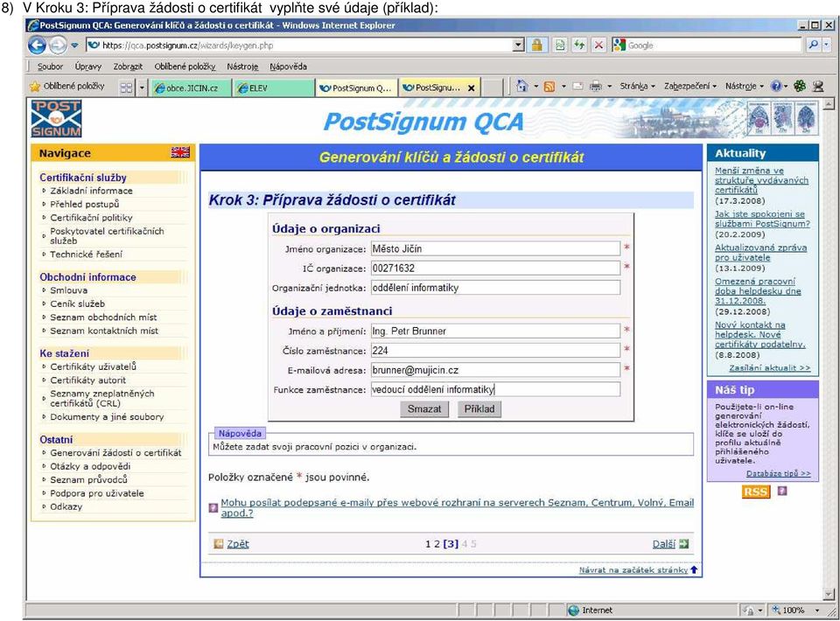Click the compatibility view icon in address bar
The height and width of the screenshot is (621, 840).
[x=560, y=45]
